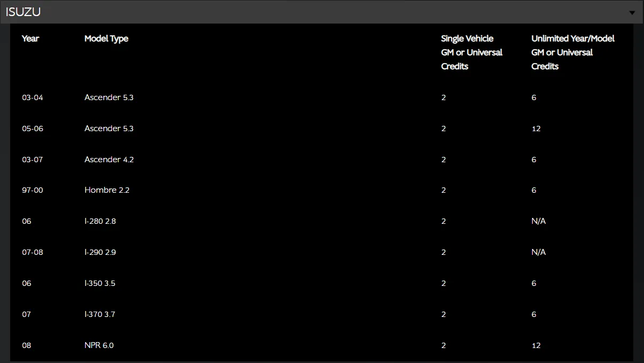The width and height of the screenshot is (644, 363).
Task: Select single vehicle credits 2 in Hombre row
Action: (x=444, y=190)
